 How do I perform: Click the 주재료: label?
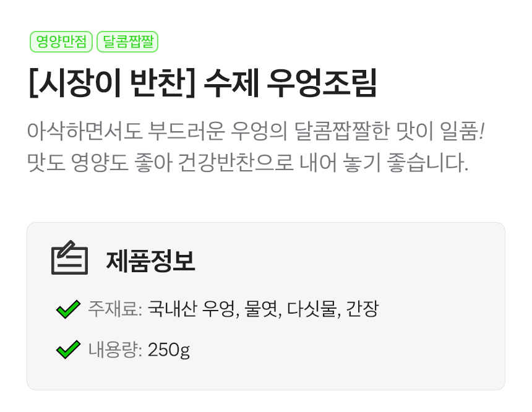pyautogui.click(x=115, y=309)
